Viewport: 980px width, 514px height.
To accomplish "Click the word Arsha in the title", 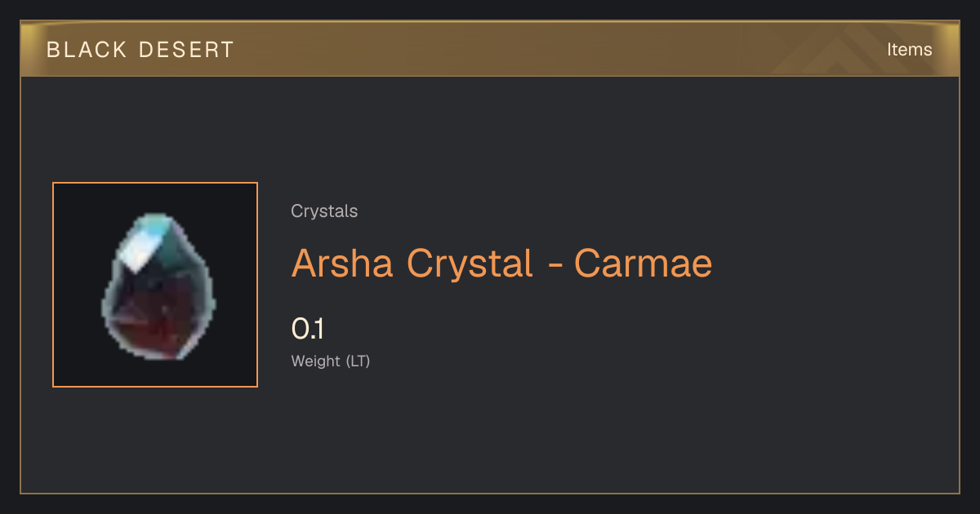I will pyautogui.click(x=344, y=264).
